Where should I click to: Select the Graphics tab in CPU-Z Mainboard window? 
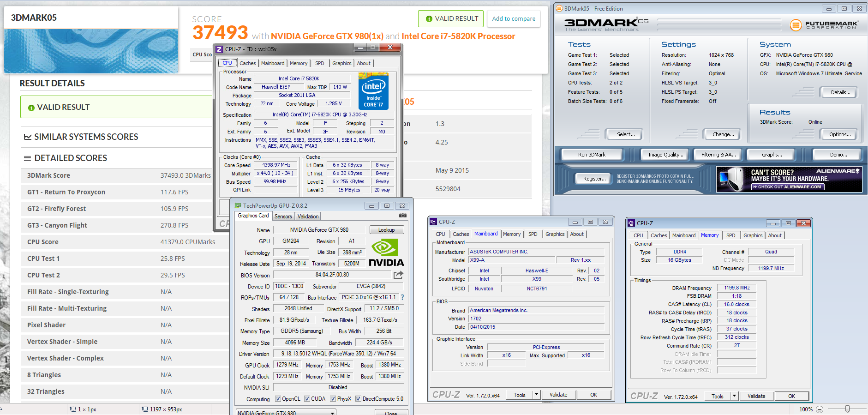pyautogui.click(x=555, y=234)
